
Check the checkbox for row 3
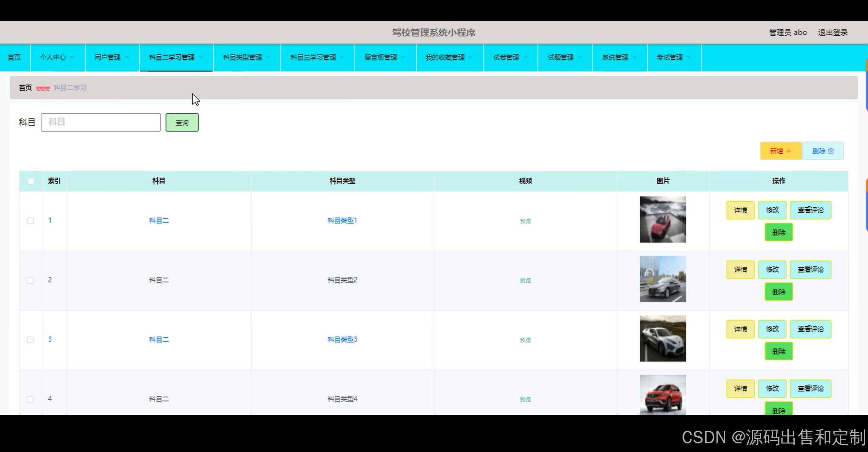[x=30, y=340]
